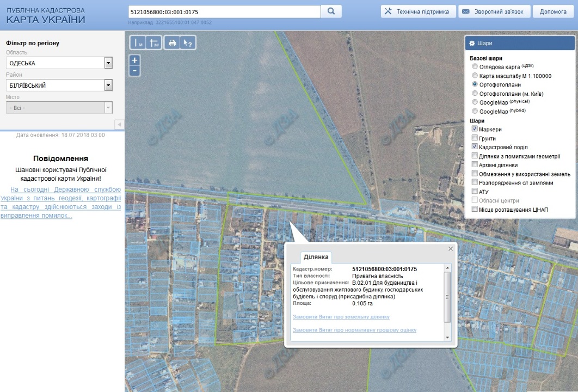The height and width of the screenshot is (392, 578).
Task: Close the Ділянка info popup
Action: (450, 249)
